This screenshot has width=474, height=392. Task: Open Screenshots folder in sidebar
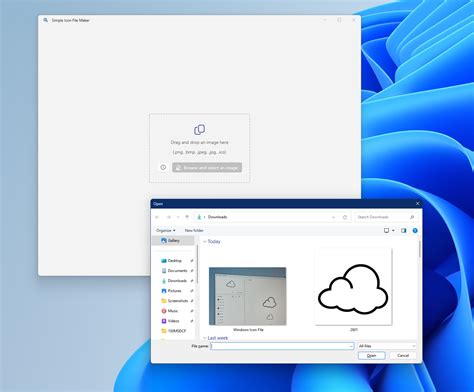point(174,301)
